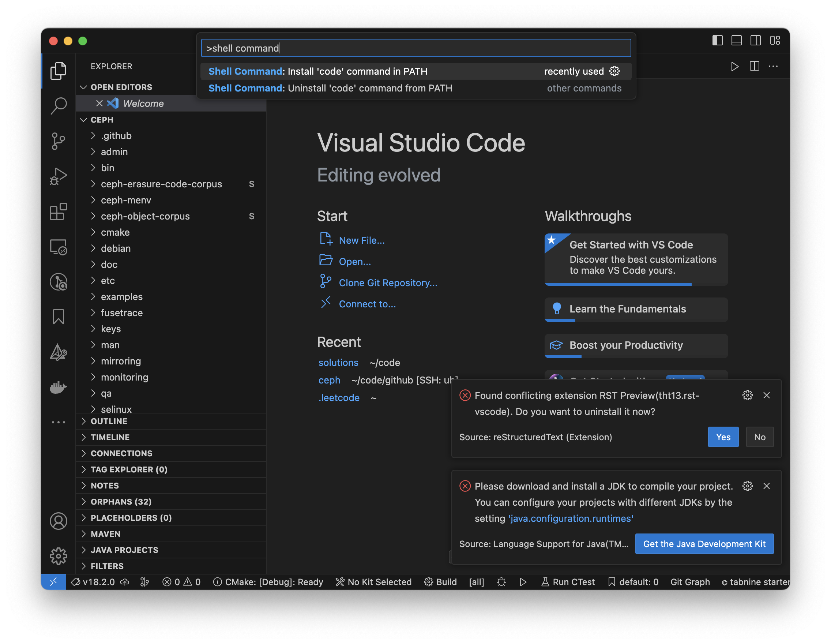
Task: Click errors and warnings count in status bar
Action: [181, 581]
